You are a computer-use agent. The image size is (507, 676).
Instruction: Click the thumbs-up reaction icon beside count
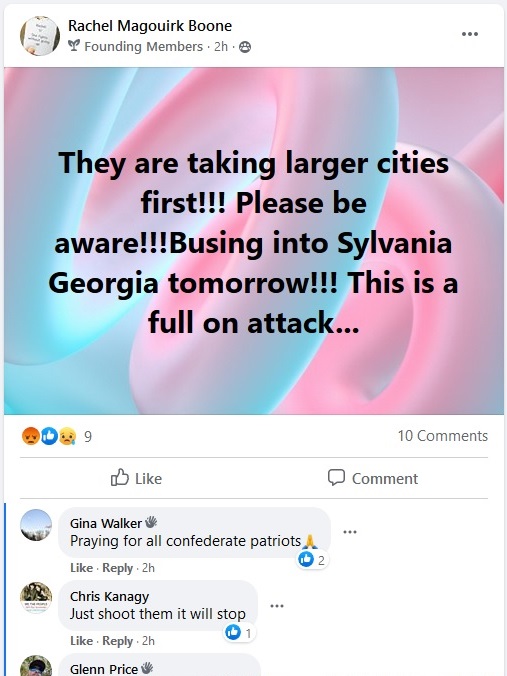[49, 436]
